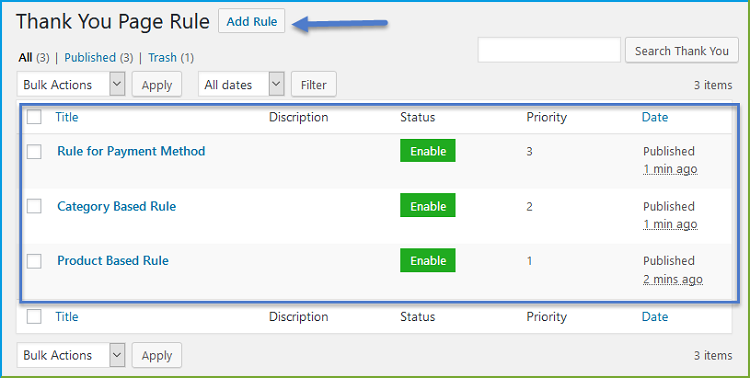Open the top Bulk Actions dropdown
This screenshot has width=750, height=378.
pyautogui.click(x=71, y=84)
